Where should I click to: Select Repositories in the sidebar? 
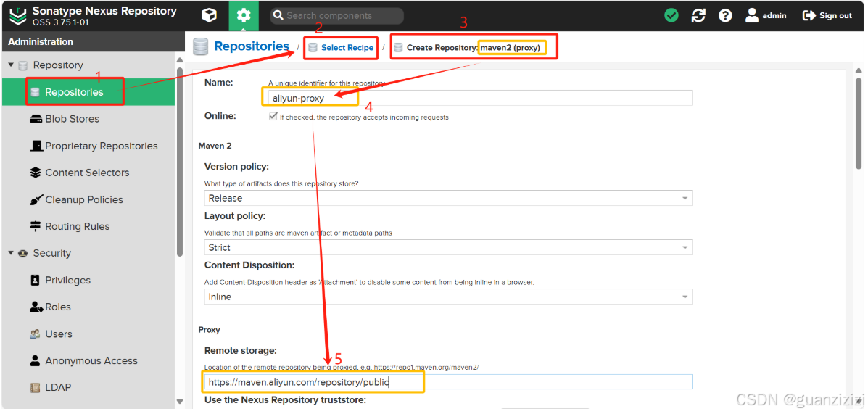tap(88, 92)
